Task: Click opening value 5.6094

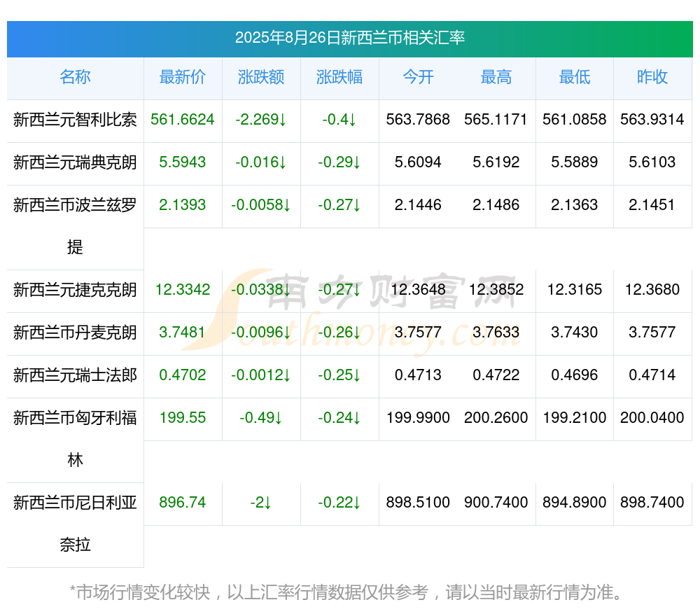Action: [418, 162]
